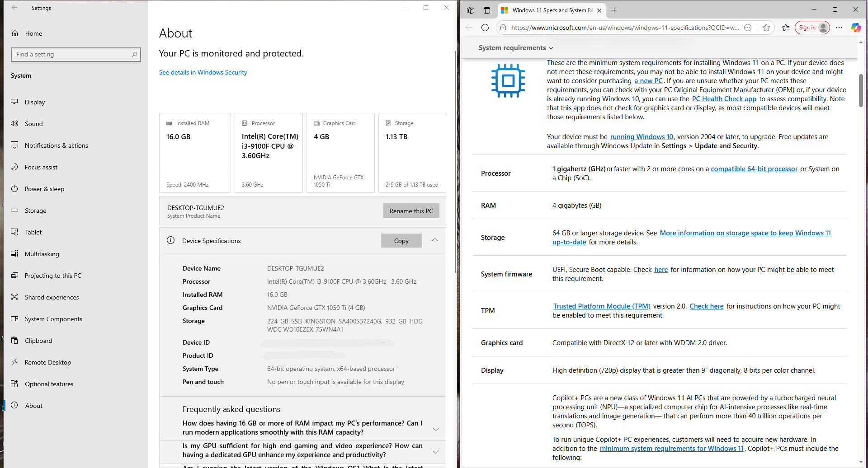Image resolution: width=868 pixels, height=468 pixels.
Task: Click the search magnifier in Find a setting
Action: (134, 55)
